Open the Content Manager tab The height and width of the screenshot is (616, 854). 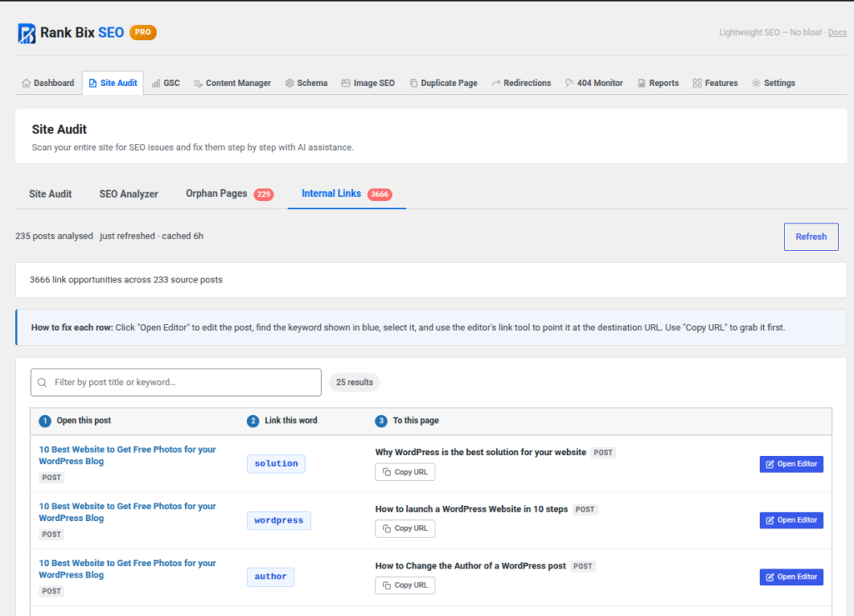click(233, 83)
